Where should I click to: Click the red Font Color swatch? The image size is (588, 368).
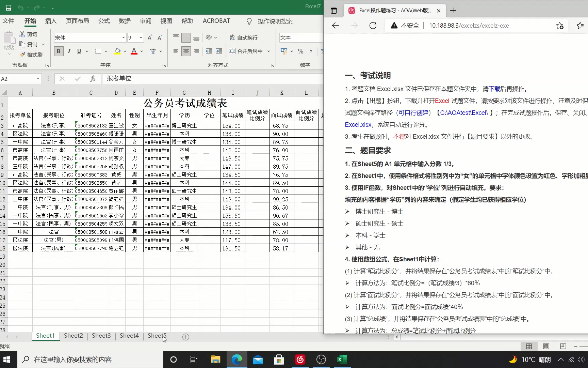pyautogui.click(x=134, y=53)
